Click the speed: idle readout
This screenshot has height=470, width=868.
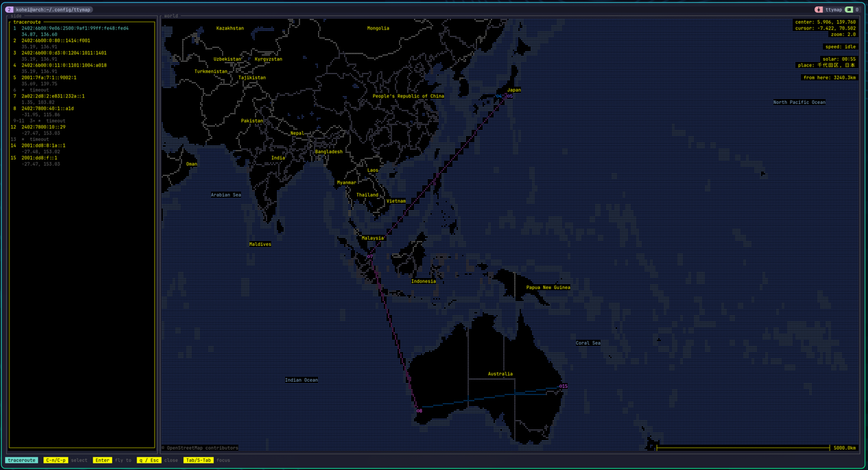[841, 46]
